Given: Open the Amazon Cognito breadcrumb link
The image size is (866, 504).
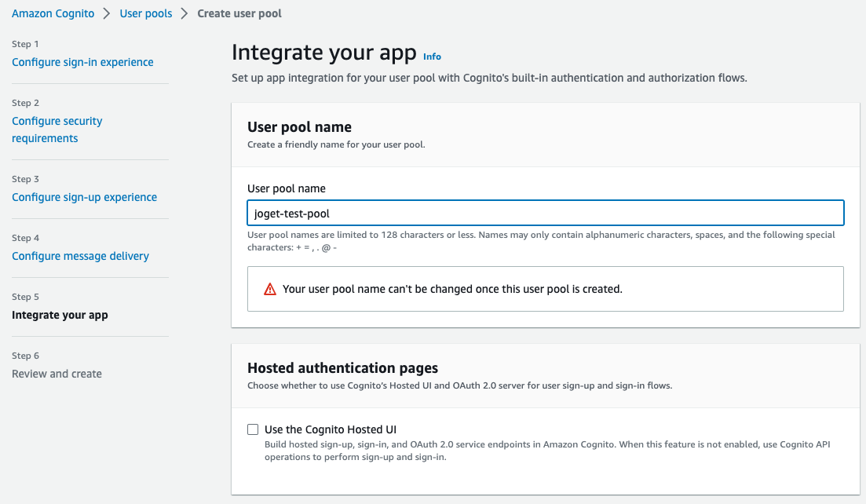Looking at the screenshot, I should tap(53, 13).
